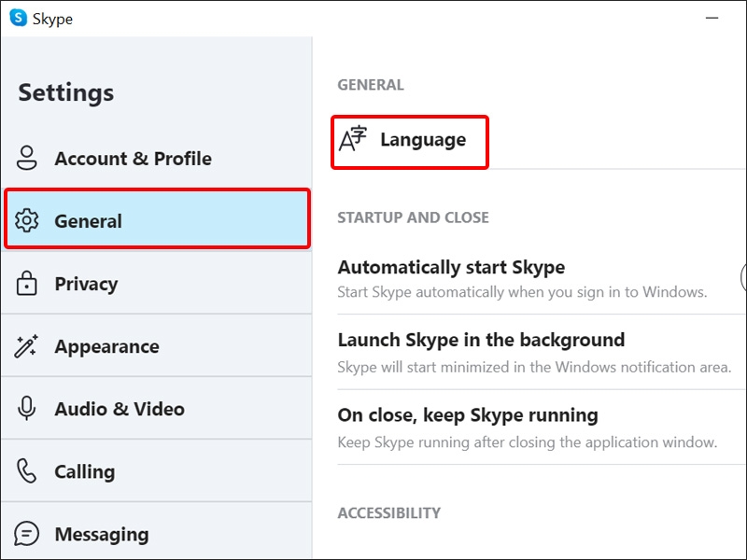Click the Language translate icon

[353, 138]
